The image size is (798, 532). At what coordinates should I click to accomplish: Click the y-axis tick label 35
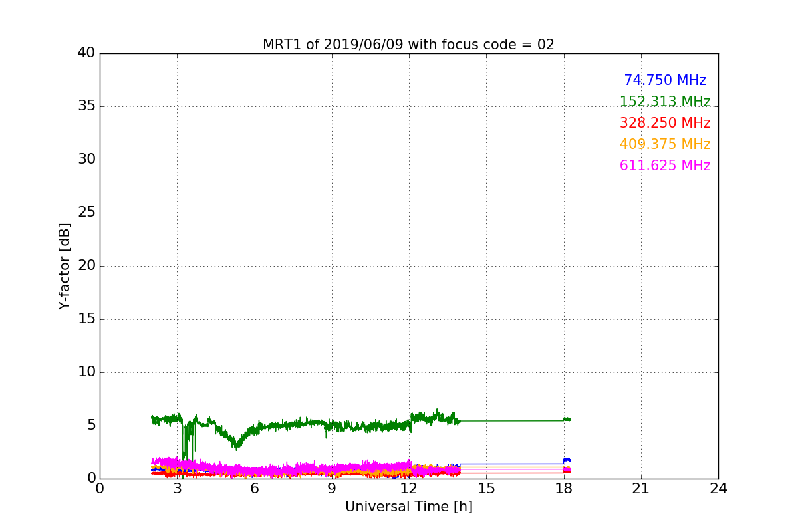click(x=86, y=106)
